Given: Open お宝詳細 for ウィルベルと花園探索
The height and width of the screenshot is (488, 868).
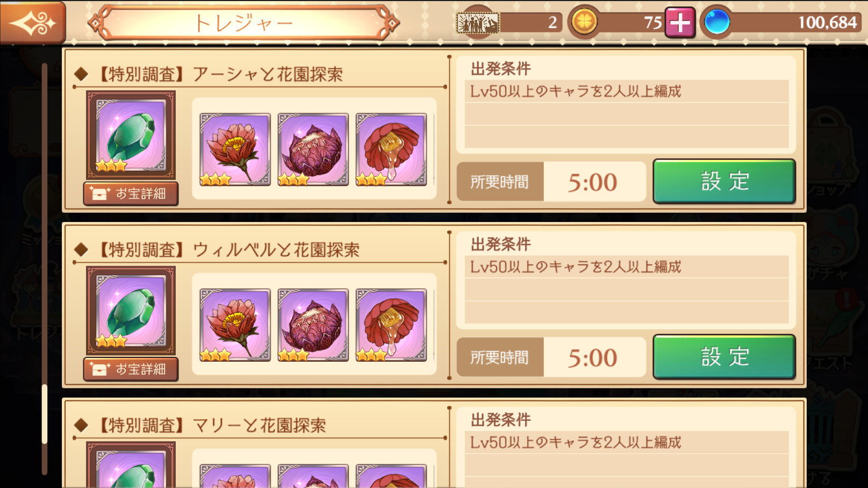Looking at the screenshot, I should coord(131,369).
